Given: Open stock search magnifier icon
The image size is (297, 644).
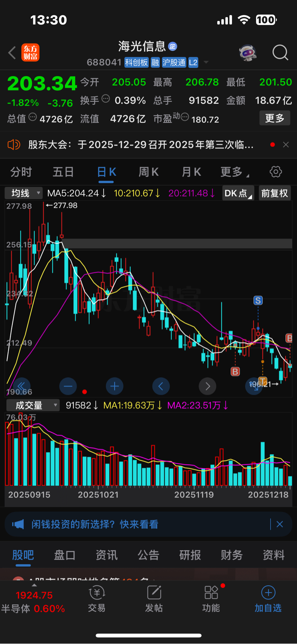Looking at the screenshot, I should point(280,53).
